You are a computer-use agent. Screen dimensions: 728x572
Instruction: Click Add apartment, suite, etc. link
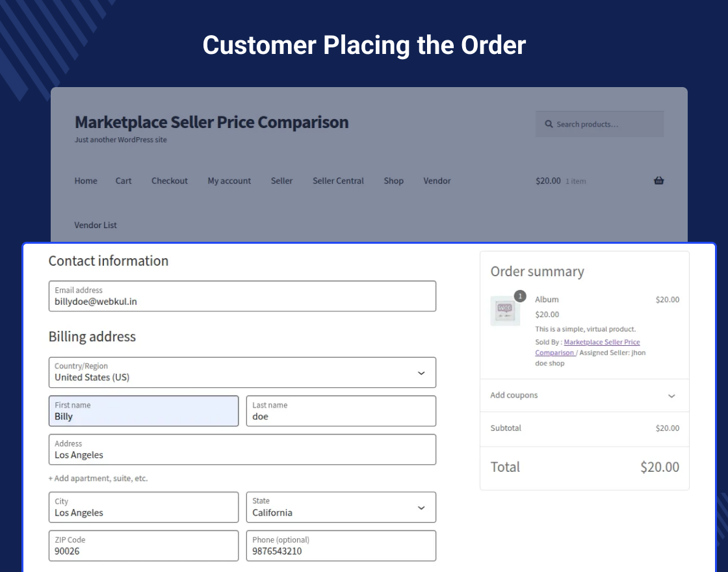click(98, 478)
